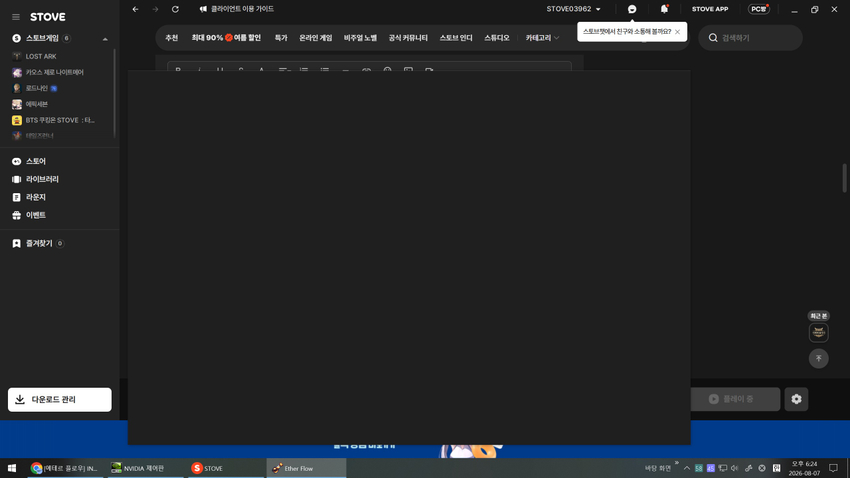Screen dimensions: 850x478
Task: Open the 스튜디오 tab
Action: (x=497, y=38)
